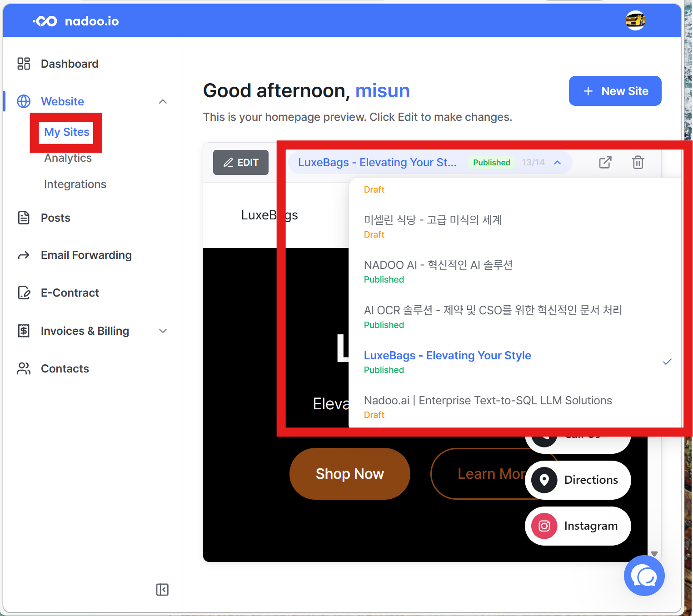693x616 pixels.
Task: Open the Contacts section
Action: (x=65, y=368)
